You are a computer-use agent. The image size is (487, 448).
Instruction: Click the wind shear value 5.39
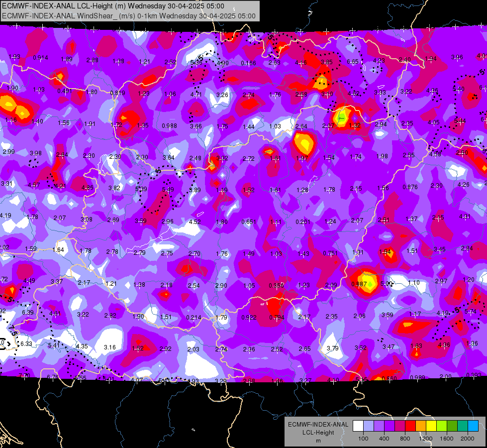pyautogui.click(x=141, y=189)
